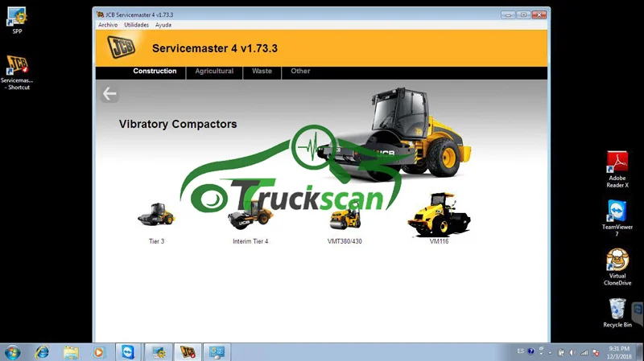Activate the JCB Servicemaster taskbar button
This screenshot has width=644, height=361.
(188, 352)
